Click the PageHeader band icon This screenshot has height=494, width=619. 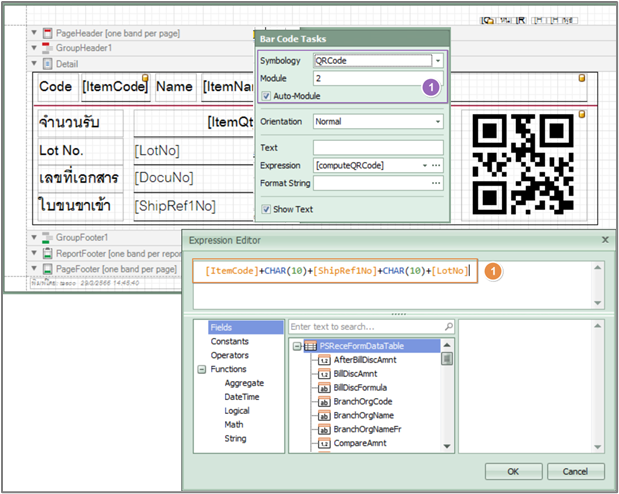[47, 34]
